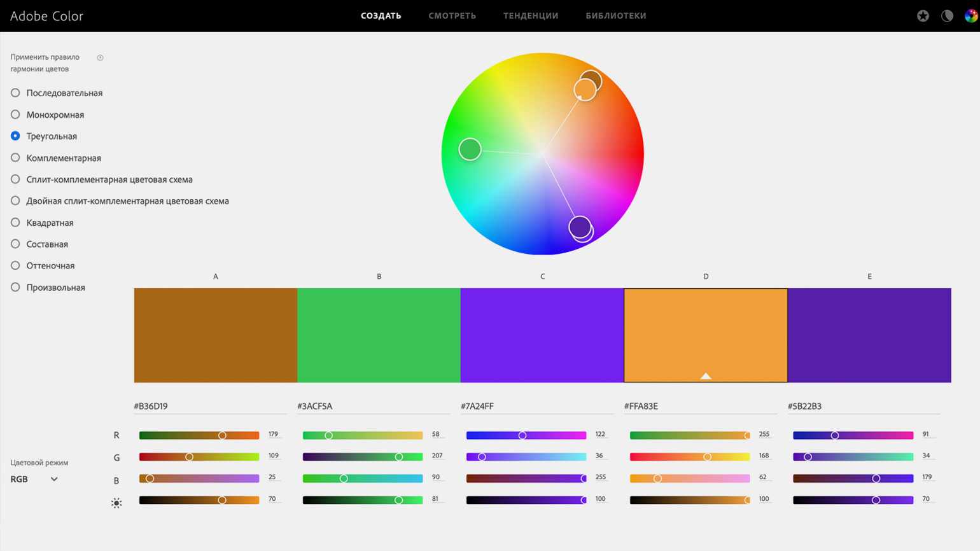980x551 pixels.
Task: Click the info icon beside harmony rule
Action: [x=100, y=58]
